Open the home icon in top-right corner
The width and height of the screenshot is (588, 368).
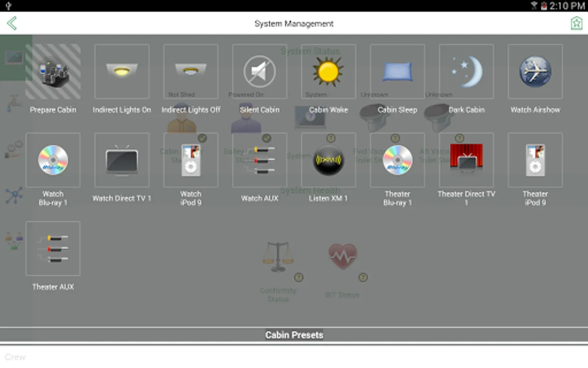(576, 23)
